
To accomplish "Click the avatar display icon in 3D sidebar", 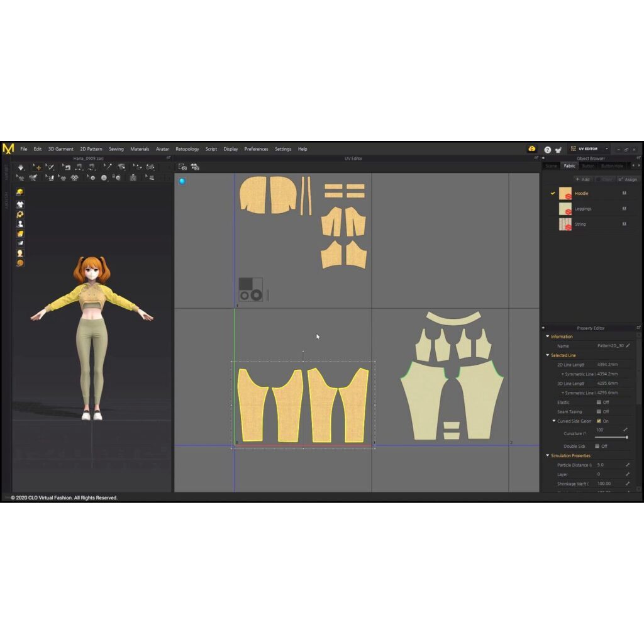I will coord(19,224).
